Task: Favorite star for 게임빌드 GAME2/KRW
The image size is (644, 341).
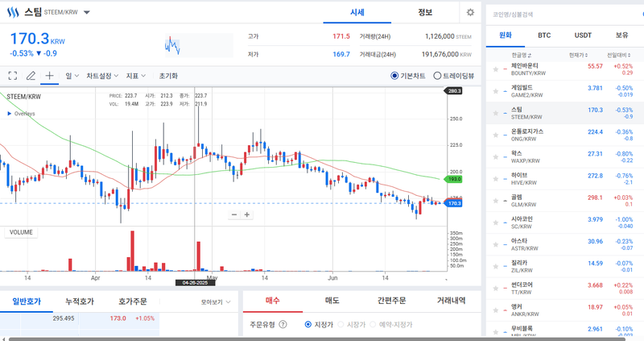Action: point(496,91)
